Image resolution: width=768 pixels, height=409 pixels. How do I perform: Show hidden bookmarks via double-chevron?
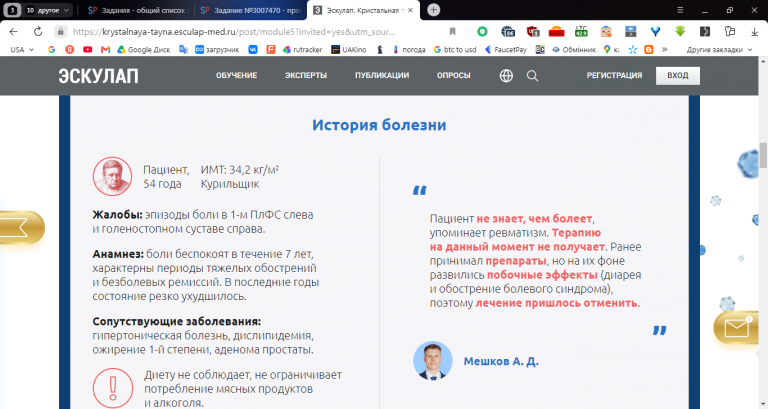click(664, 49)
